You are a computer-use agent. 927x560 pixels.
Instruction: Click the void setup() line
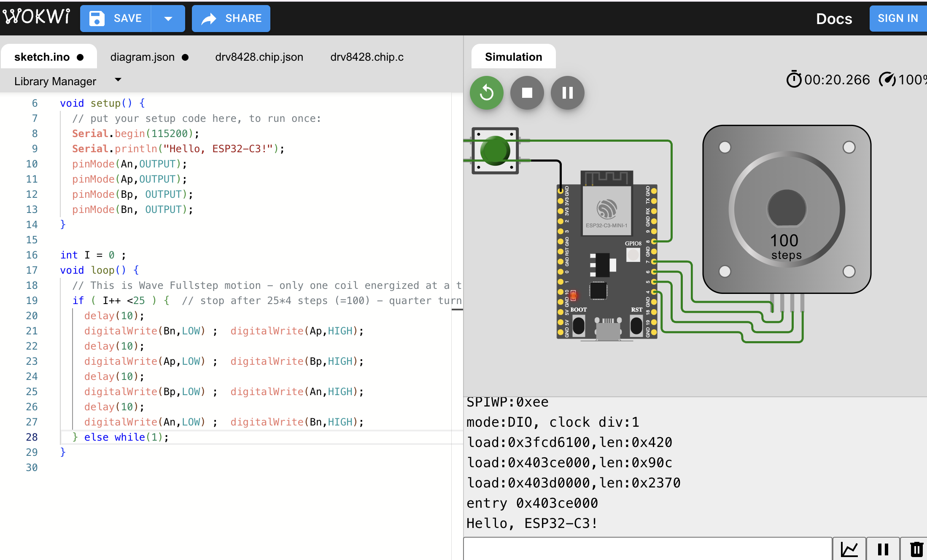pyautogui.click(x=102, y=103)
